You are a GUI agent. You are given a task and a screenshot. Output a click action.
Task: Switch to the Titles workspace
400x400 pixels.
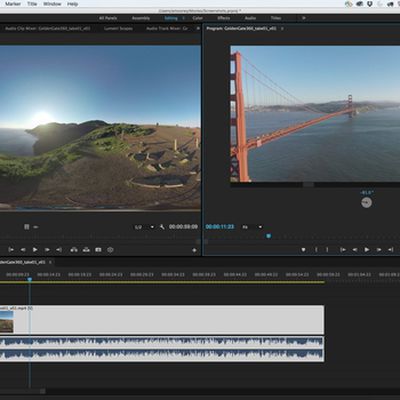[x=276, y=18]
